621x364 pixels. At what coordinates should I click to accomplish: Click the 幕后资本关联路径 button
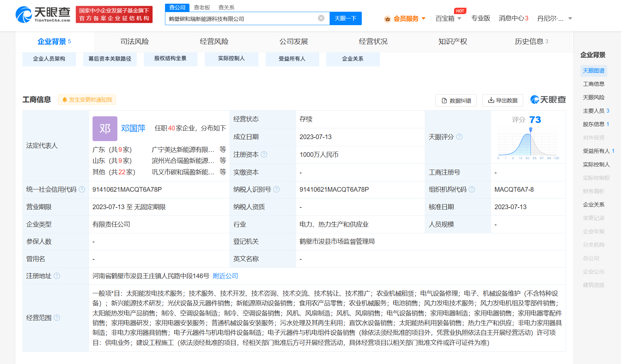[x=110, y=59]
